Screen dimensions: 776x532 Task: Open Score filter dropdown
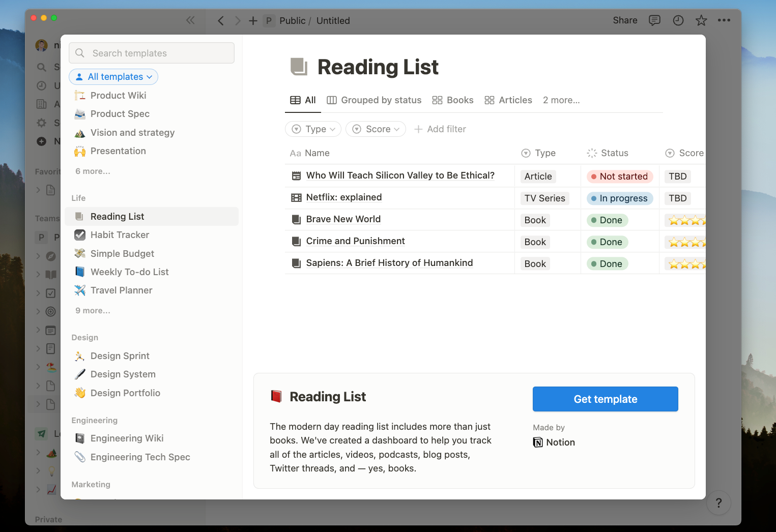(x=376, y=129)
